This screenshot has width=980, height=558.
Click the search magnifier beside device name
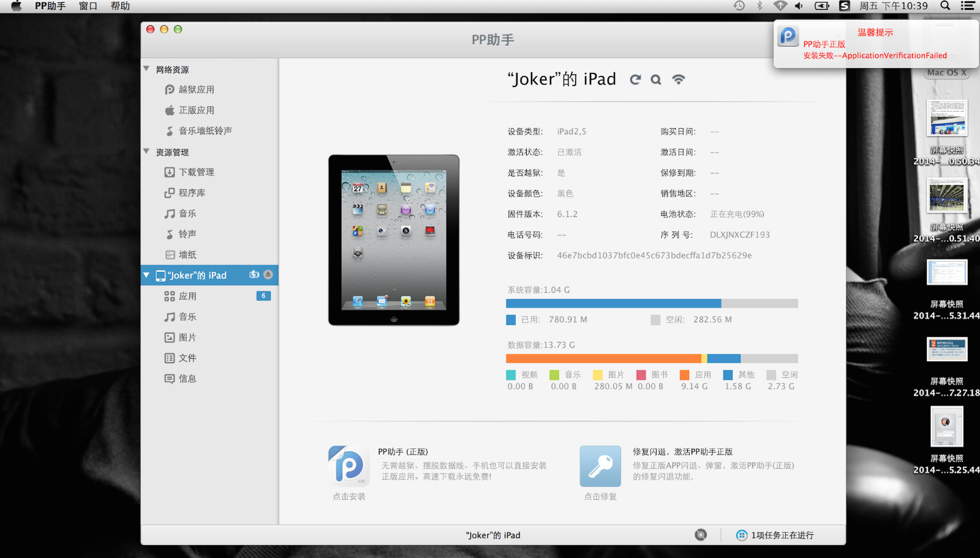(656, 80)
